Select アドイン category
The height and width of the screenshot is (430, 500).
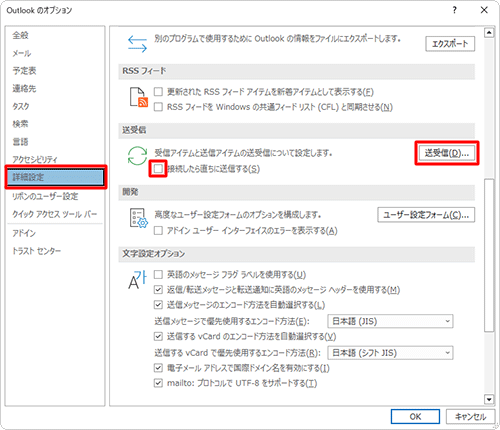(x=55, y=233)
